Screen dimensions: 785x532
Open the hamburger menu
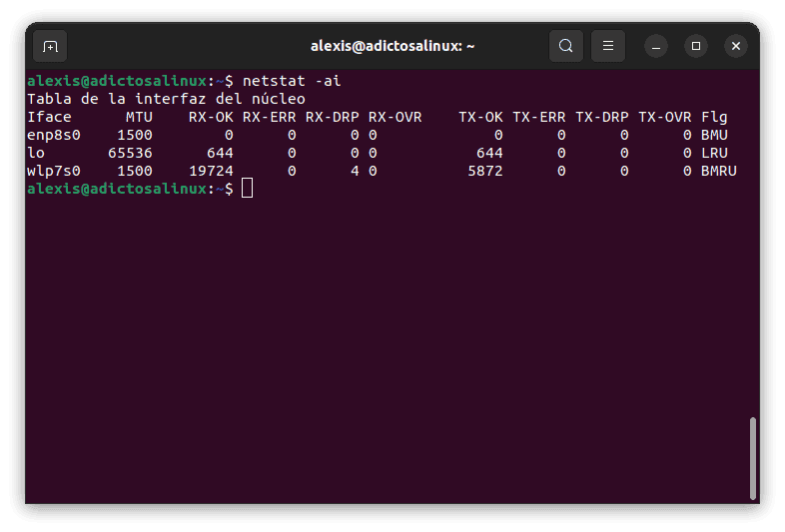(x=607, y=46)
